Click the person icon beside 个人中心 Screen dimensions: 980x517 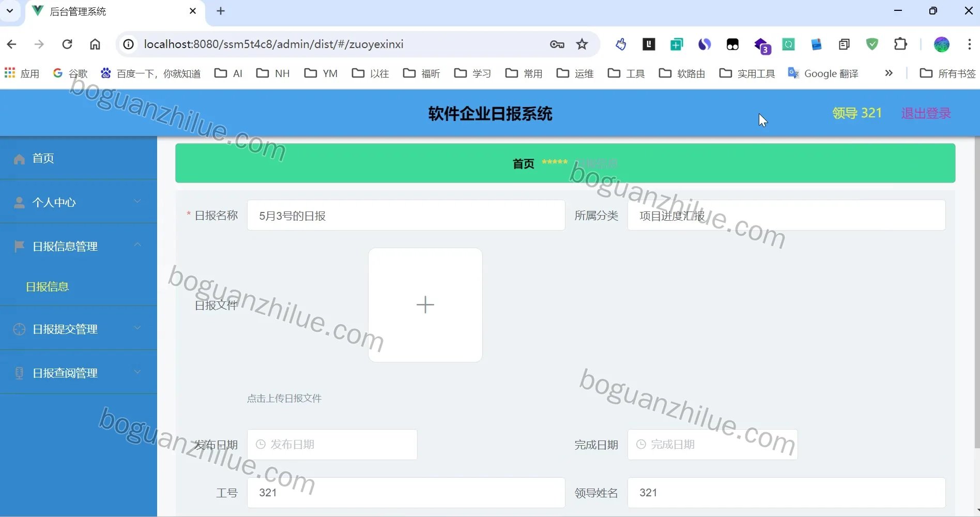19,203
